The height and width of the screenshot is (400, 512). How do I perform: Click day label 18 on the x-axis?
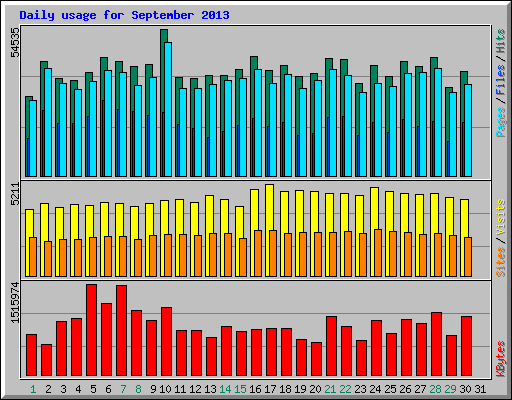(x=285, y=389)
